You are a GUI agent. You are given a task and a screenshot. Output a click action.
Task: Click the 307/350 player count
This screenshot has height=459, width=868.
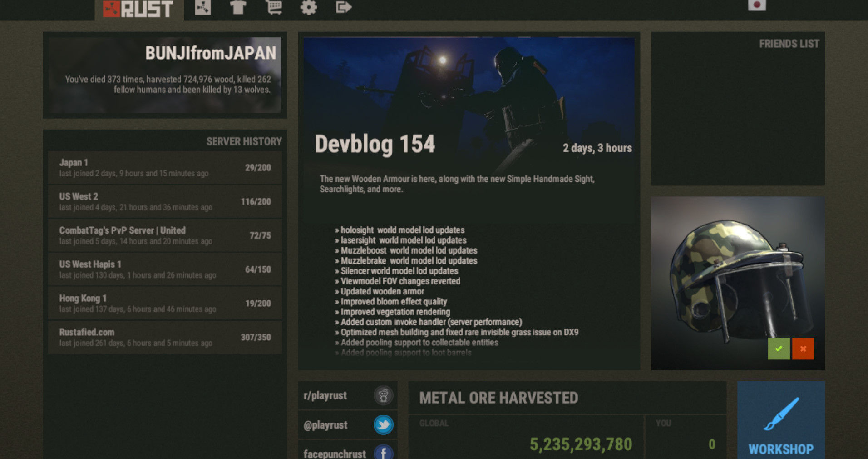click(256, 337)
